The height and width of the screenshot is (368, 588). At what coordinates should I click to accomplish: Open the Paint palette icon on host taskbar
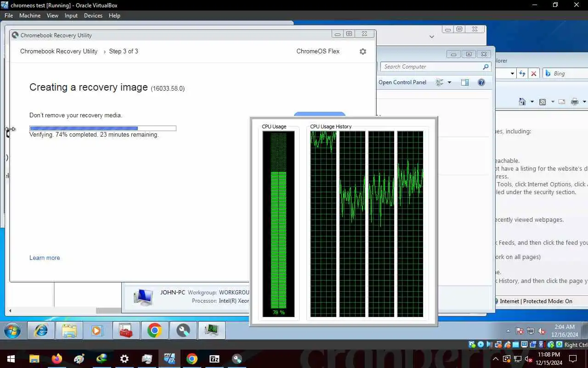[x=79, y=359]
